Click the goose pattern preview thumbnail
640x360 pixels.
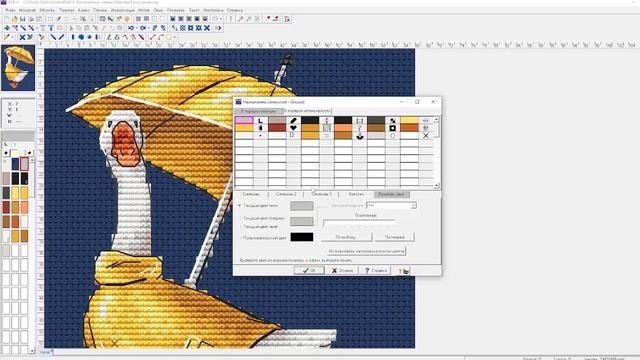[x=18, y=68]
